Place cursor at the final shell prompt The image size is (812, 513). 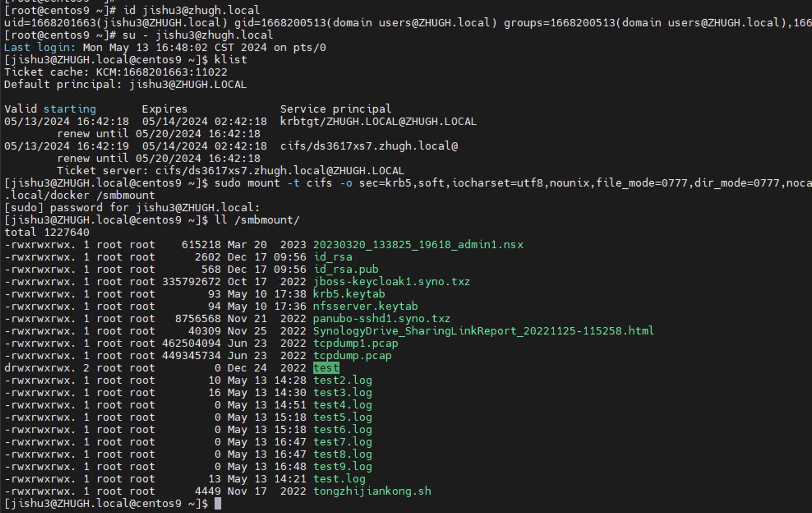click(x=218, y=504)
